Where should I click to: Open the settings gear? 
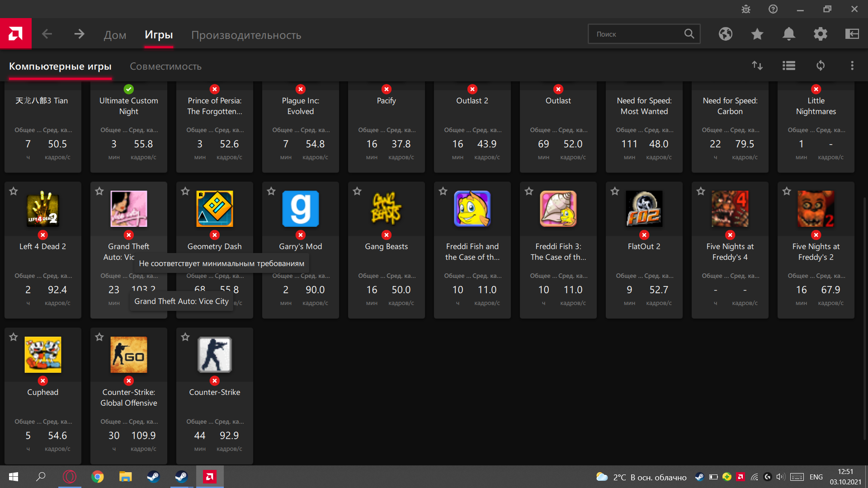coord(821,34)
